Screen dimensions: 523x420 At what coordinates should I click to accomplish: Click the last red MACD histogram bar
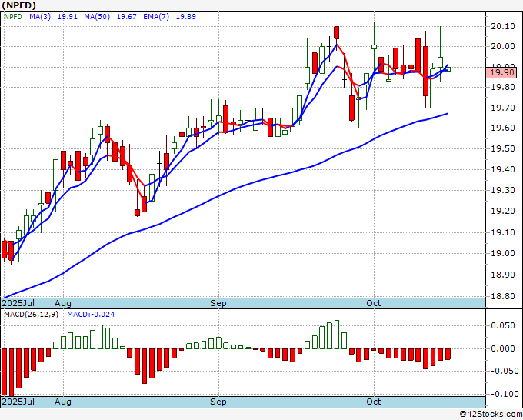tap(448, 354)
